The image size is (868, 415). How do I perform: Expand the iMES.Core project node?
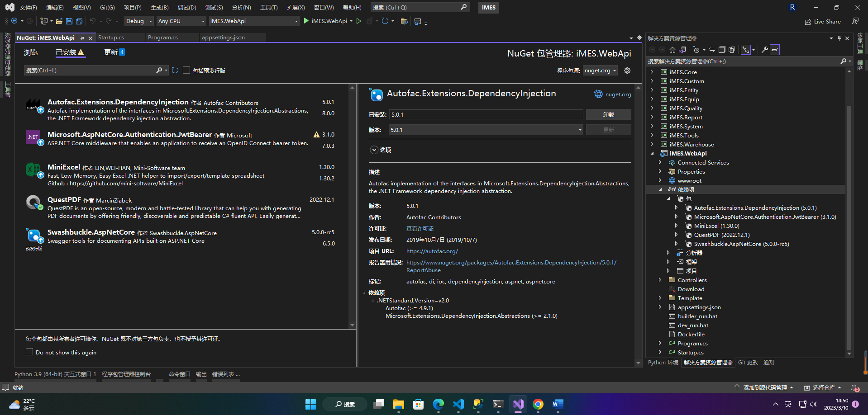tap(652, 72)
